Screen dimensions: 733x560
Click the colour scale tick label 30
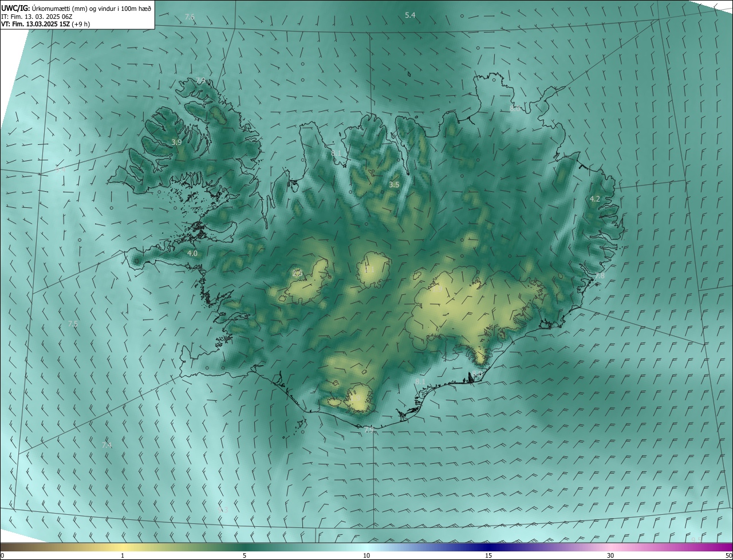(610, 555)
